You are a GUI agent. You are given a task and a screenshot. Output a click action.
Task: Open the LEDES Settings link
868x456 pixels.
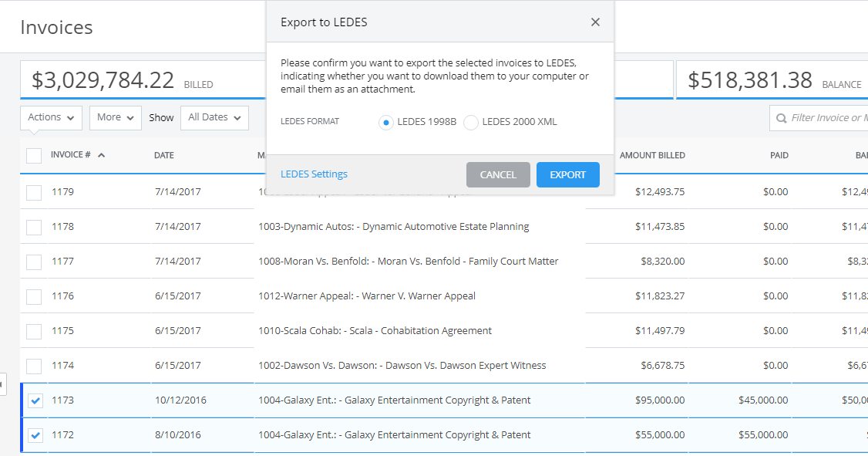coord(314,174)
